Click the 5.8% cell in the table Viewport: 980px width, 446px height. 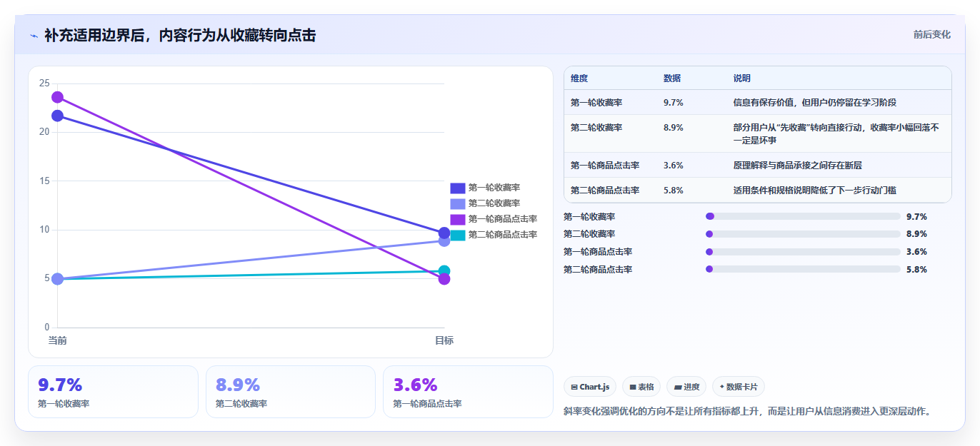674,191
